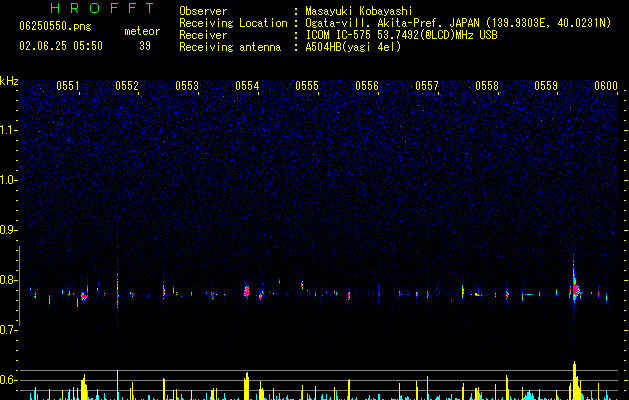
Task: Click the 1.1 kHz axis label
Action: point(9,130)
